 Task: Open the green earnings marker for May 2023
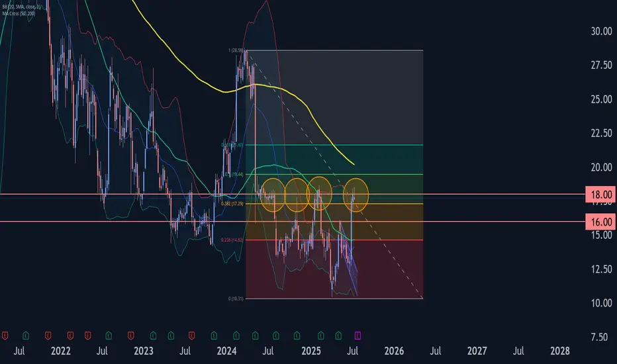[171, 336]
